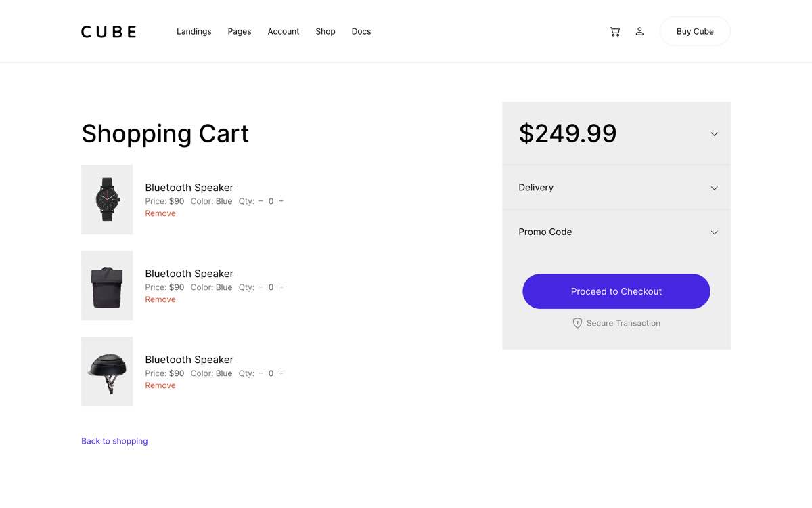Click the Secure Transaction shield icon
Screen dimensions: 812x508
coord(577,323)
